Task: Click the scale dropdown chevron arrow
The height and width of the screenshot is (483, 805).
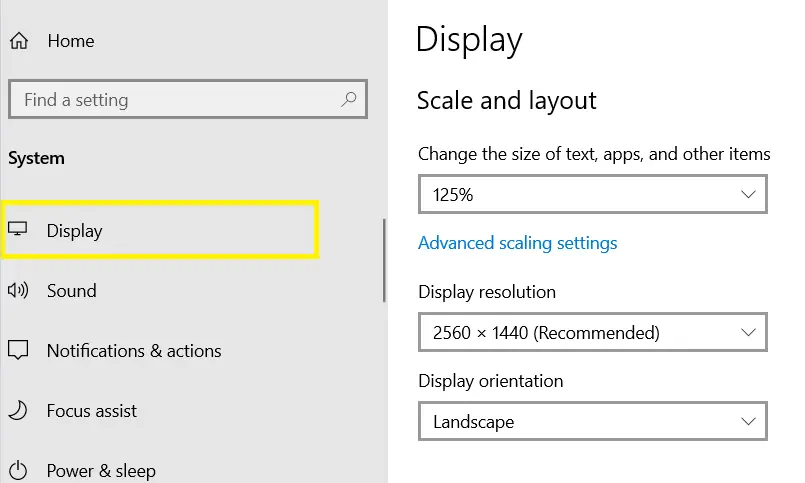Action: (x=748, y=194)
